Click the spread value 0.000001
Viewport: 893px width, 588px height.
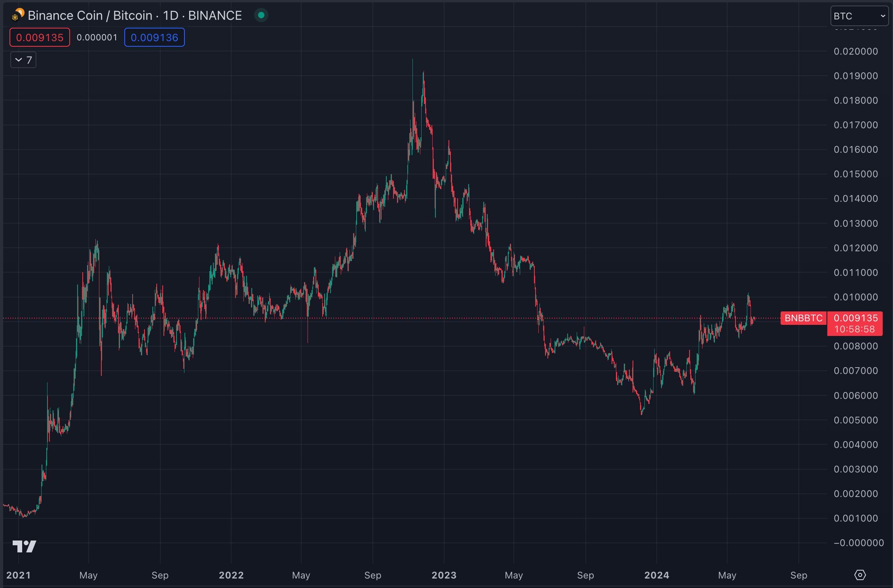coord(97,38)
